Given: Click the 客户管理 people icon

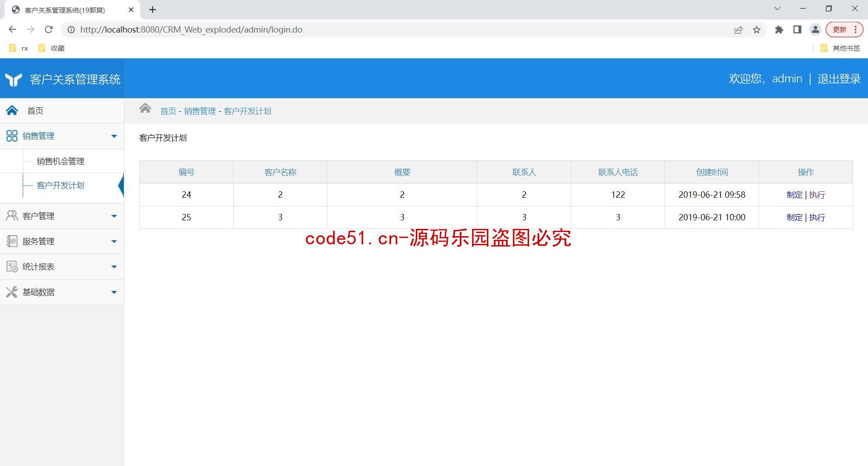Looking at the screenshot, I should [12, 216].
